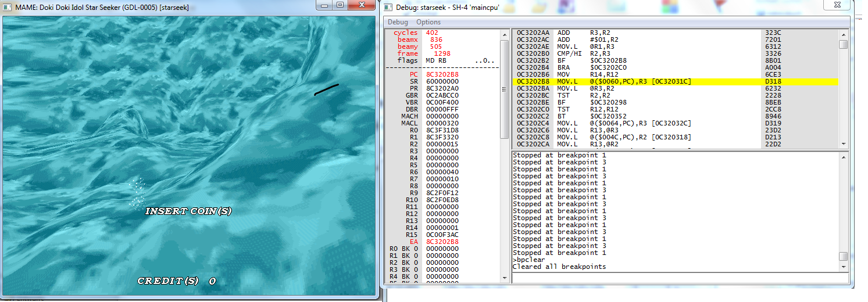Screen dimensions: 868x302
Task: Select line 0C3202BA MOV.L @R3,R2
Action: pos(674,89)
